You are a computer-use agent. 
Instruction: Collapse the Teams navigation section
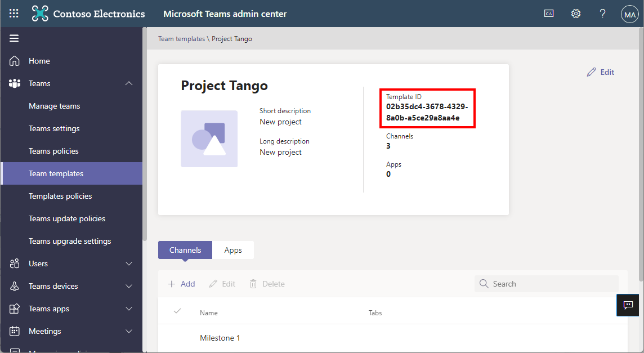(x=129, y=83)
